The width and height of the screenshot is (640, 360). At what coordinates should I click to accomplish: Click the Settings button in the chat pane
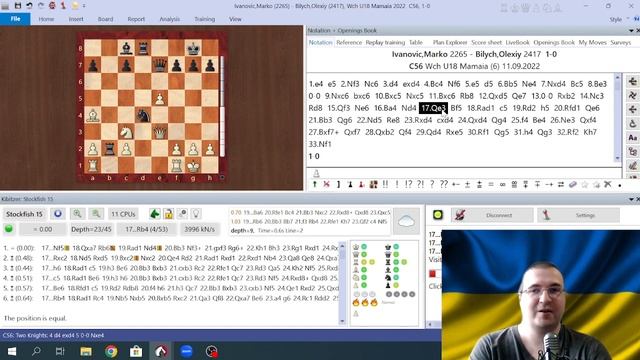(578, 215)
